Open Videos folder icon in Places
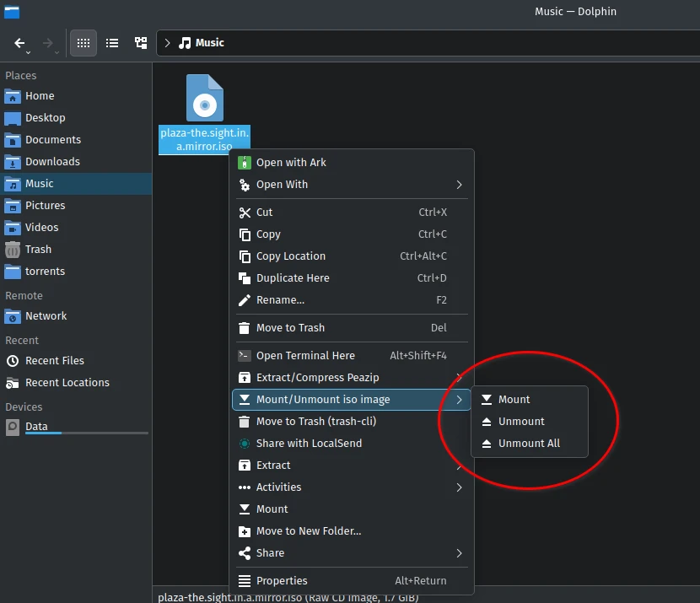This screenshot has height=603, width=700. click(x=13, y=227)
